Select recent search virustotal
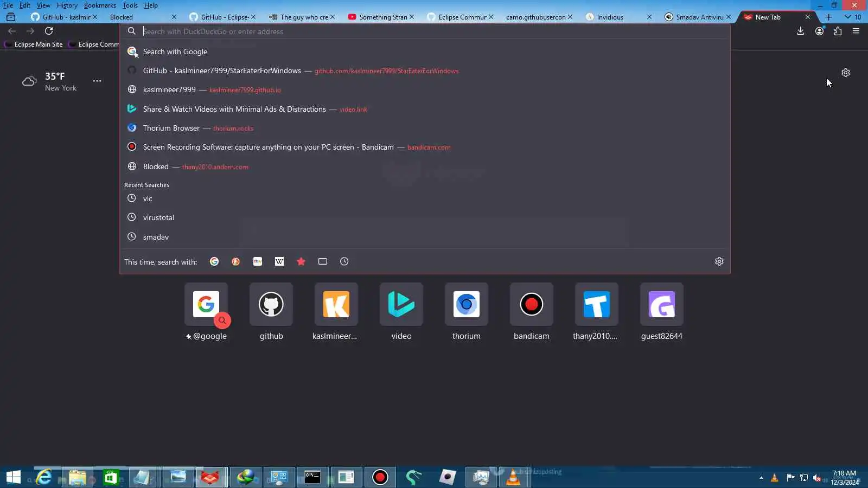The width and height of the screenshot is (868, 488). coord(425,217)
